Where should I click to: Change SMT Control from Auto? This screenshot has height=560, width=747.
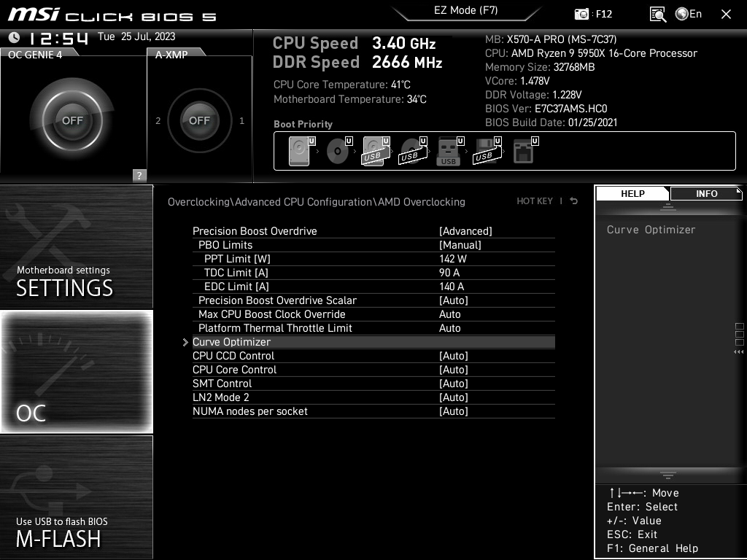pyautogui.click(x=454, y=383)
